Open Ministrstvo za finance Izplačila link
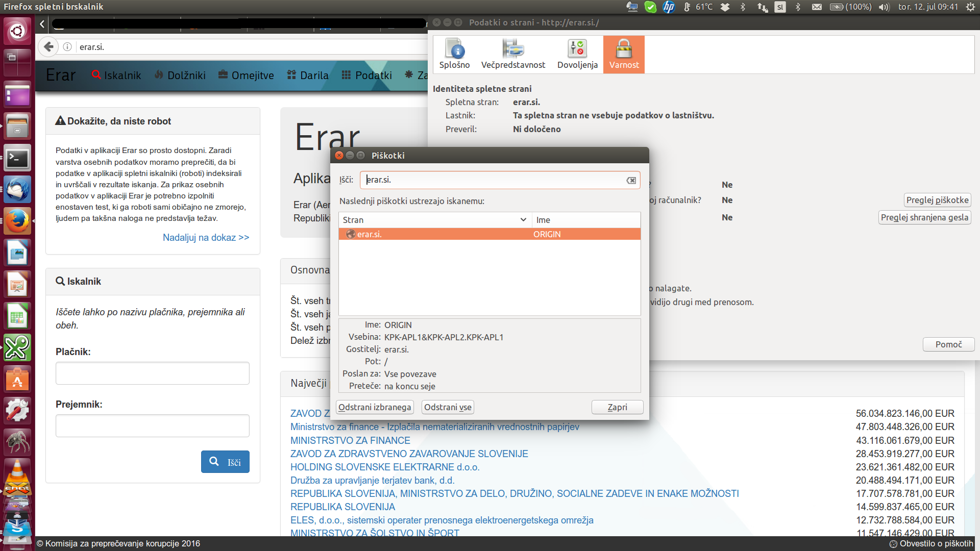980x551 pixels. 435,427
